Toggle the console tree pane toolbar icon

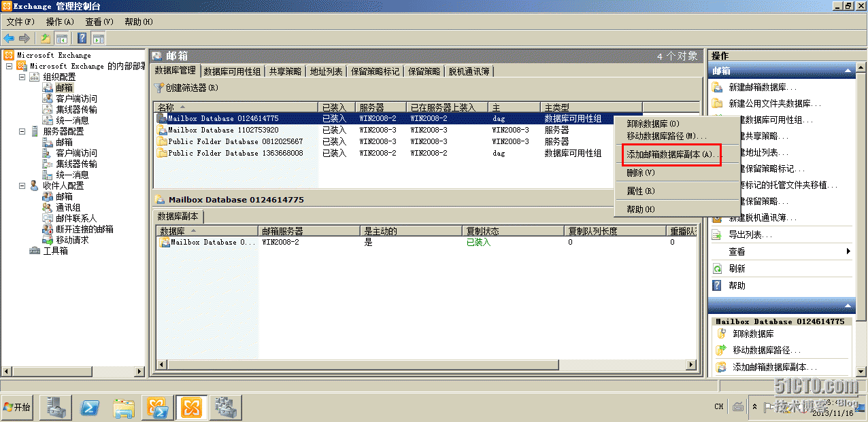pos(61,38)
